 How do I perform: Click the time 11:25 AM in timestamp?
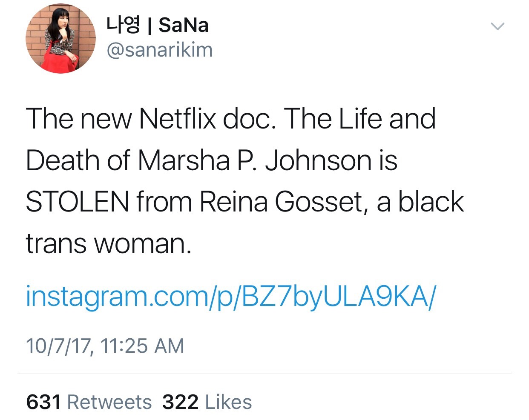coord(143,346)
